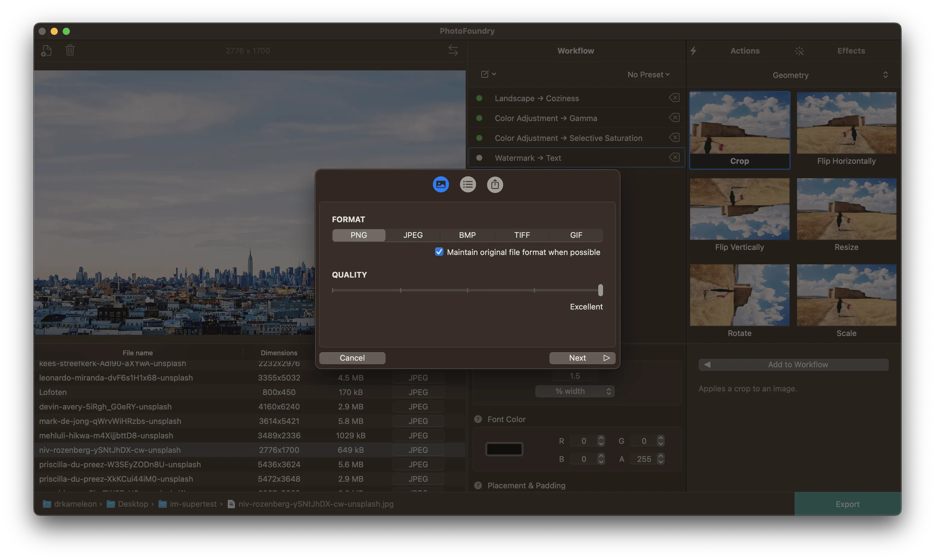
Task: Click the image format settings icon in dialog
Action: click(440, 185)
